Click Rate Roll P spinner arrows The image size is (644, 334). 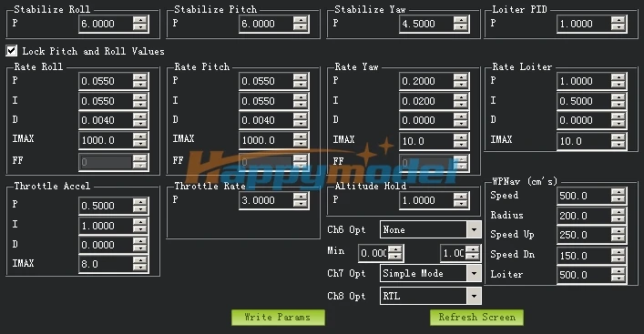(140, 81)
